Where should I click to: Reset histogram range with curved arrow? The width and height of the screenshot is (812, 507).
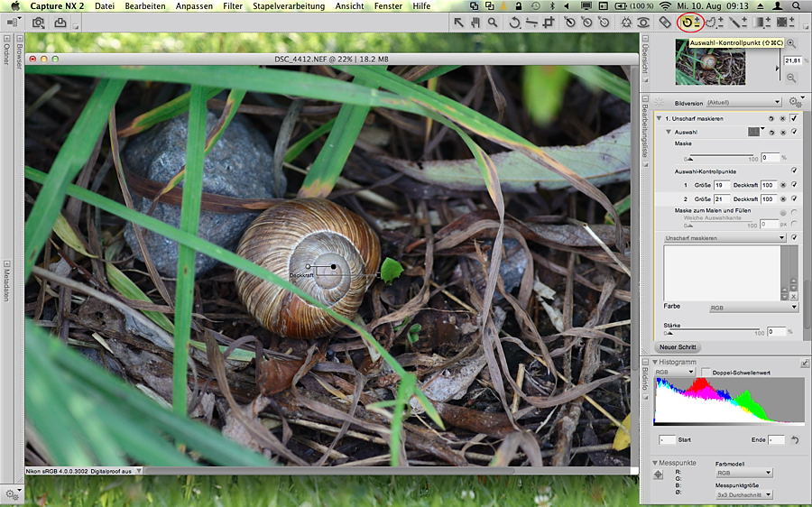[795, 439]
